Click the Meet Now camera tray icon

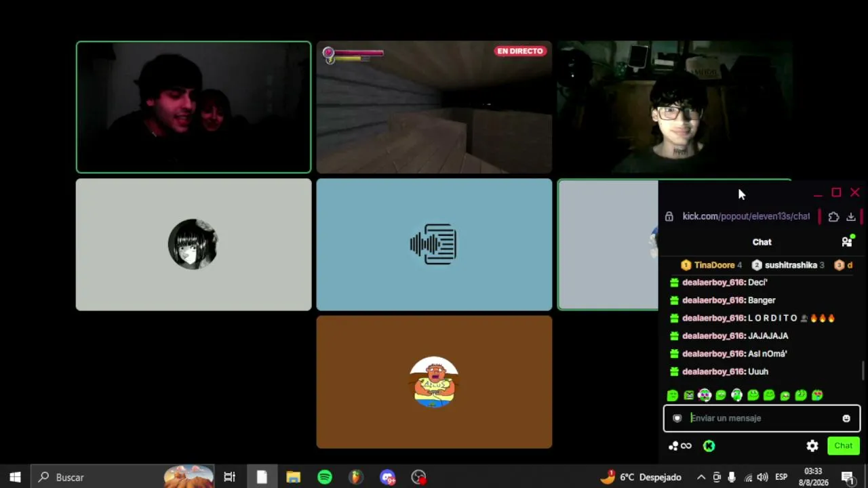pyautogui.click(x=717, y=477)
